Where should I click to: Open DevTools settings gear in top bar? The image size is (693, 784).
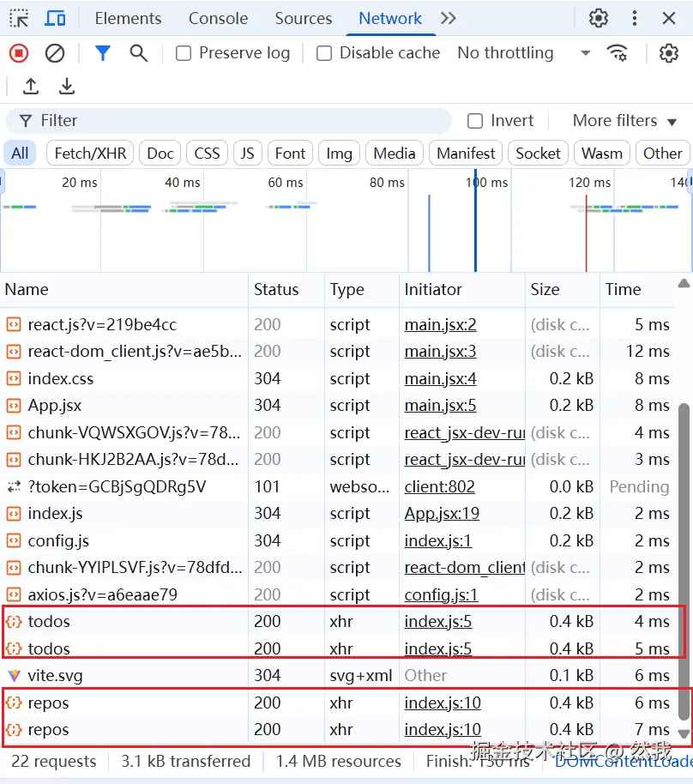coord(598,19)
